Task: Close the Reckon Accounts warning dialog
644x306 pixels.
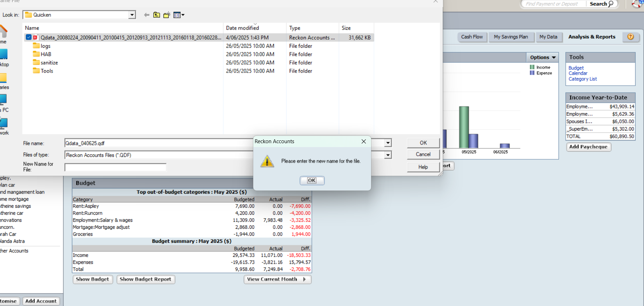Action: click(364, 141)
